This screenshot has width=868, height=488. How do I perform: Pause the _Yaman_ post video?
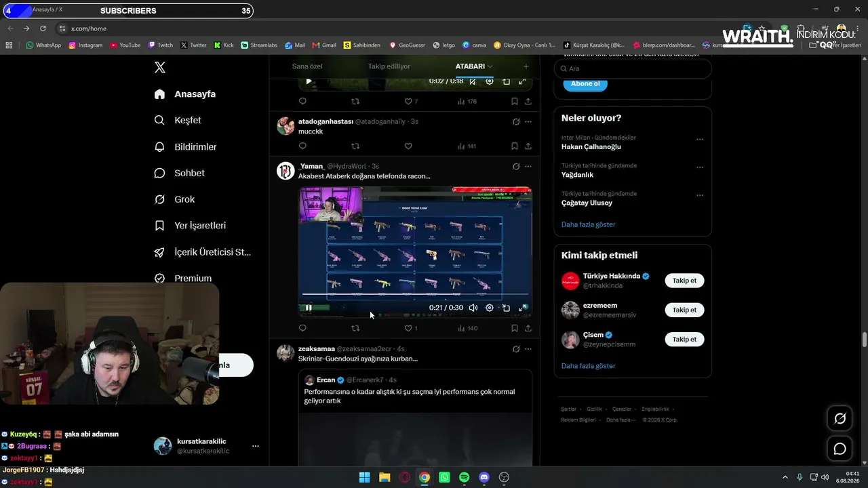309,308
